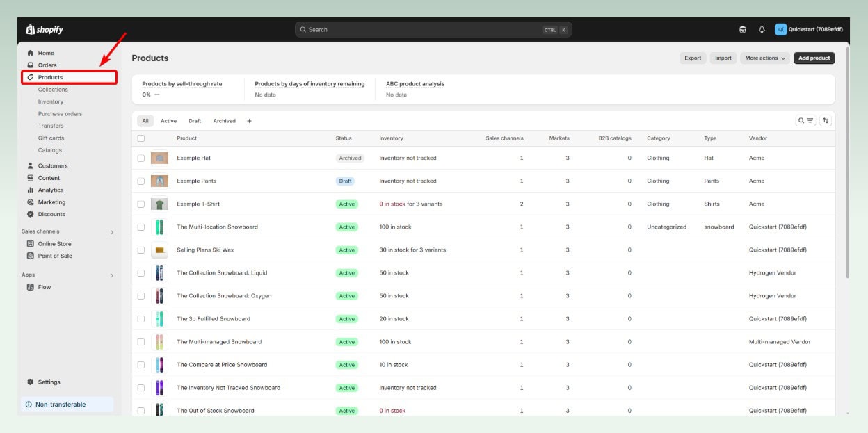Expand the Sales channels section chevron
This screenshot has width=868, height=433.
point(112,232)
